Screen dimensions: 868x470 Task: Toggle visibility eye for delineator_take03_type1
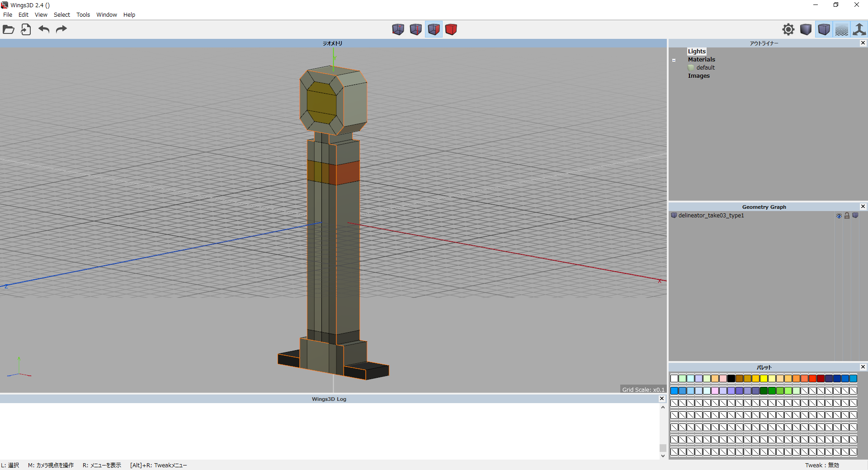coord(839,216)
